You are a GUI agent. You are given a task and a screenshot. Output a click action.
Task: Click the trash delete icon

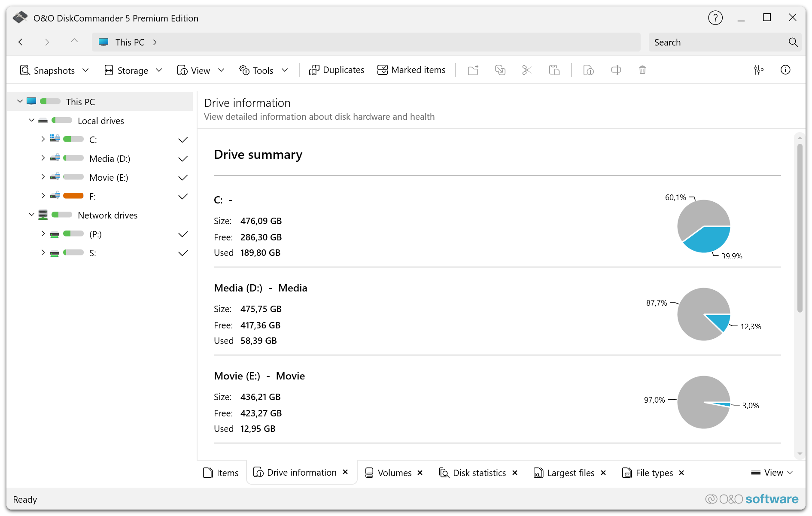(x=642, y=70)
